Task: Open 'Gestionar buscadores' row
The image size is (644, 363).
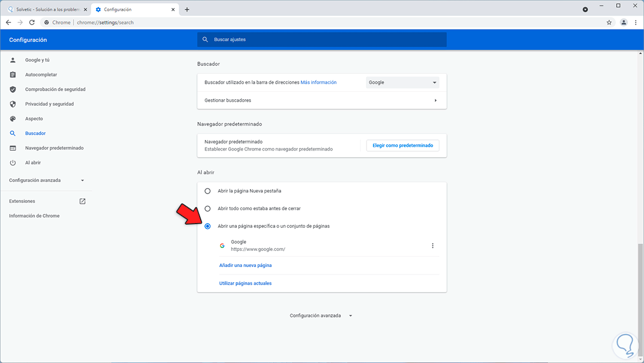Action: pos(321,100)
